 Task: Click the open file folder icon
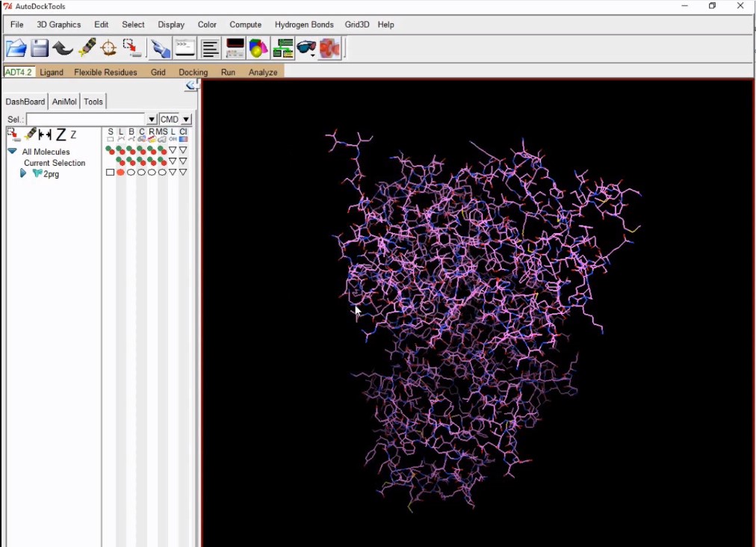16,49
